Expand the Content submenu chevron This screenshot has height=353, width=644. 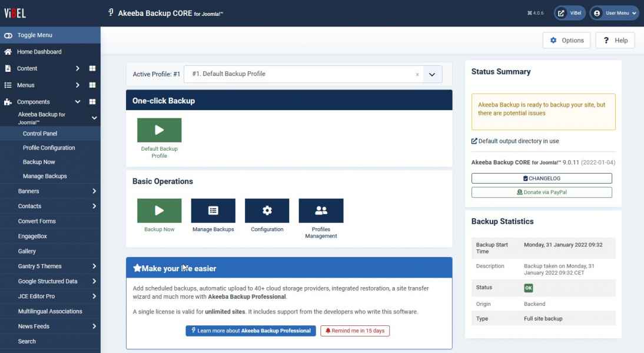tap(78, 69)
